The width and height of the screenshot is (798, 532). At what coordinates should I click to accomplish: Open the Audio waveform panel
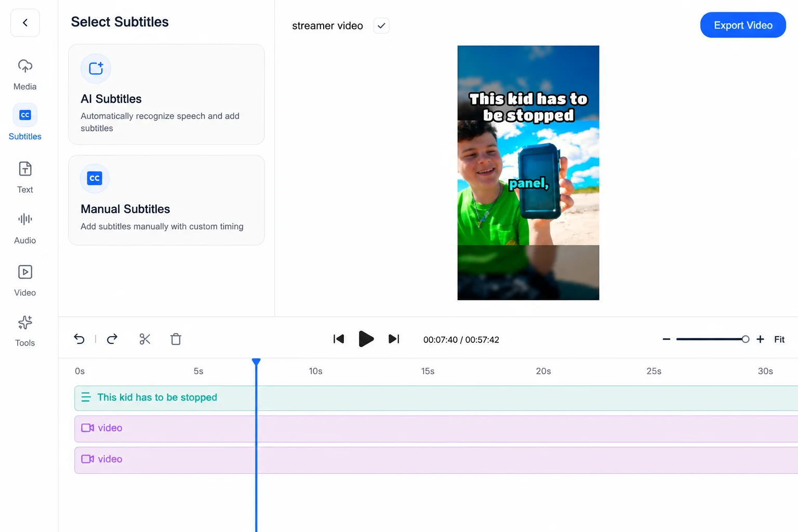coord(25,228)
